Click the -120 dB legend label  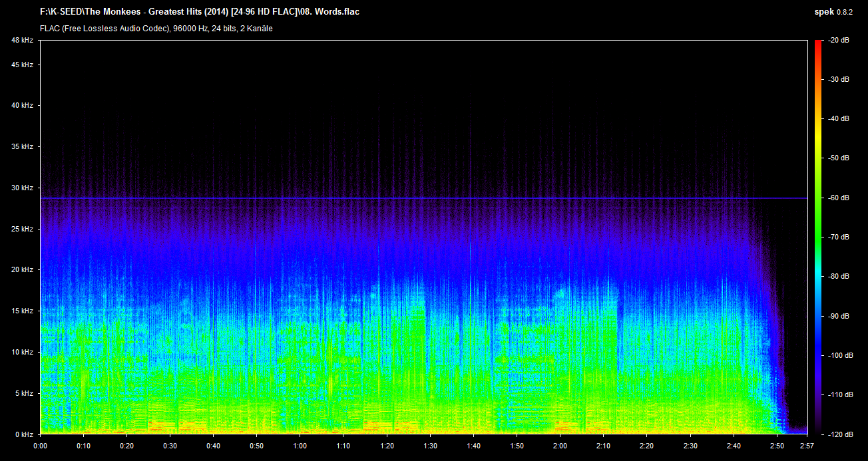[x=837, y=434]
